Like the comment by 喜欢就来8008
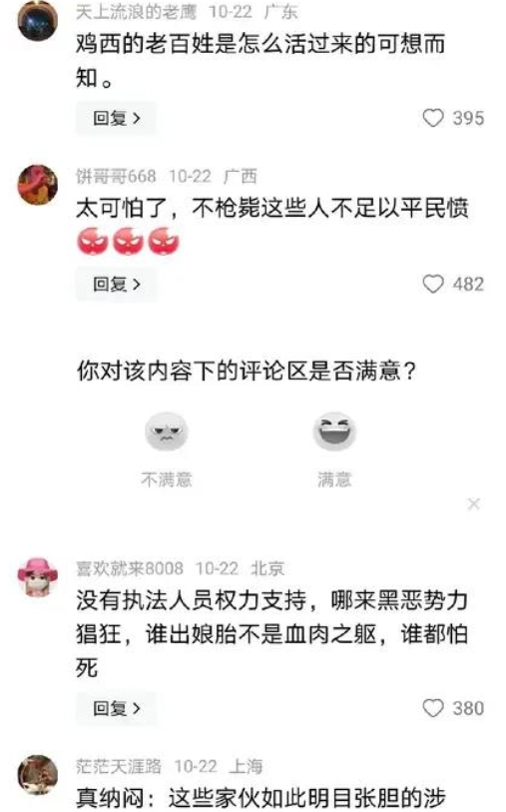 point(433,708)
